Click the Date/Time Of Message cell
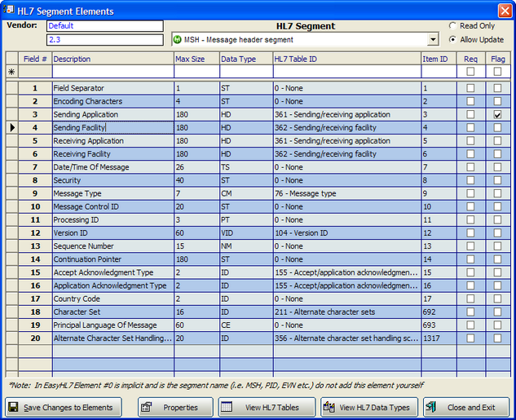This screenshot has width=516, height=420. click(x=113, y=167)
